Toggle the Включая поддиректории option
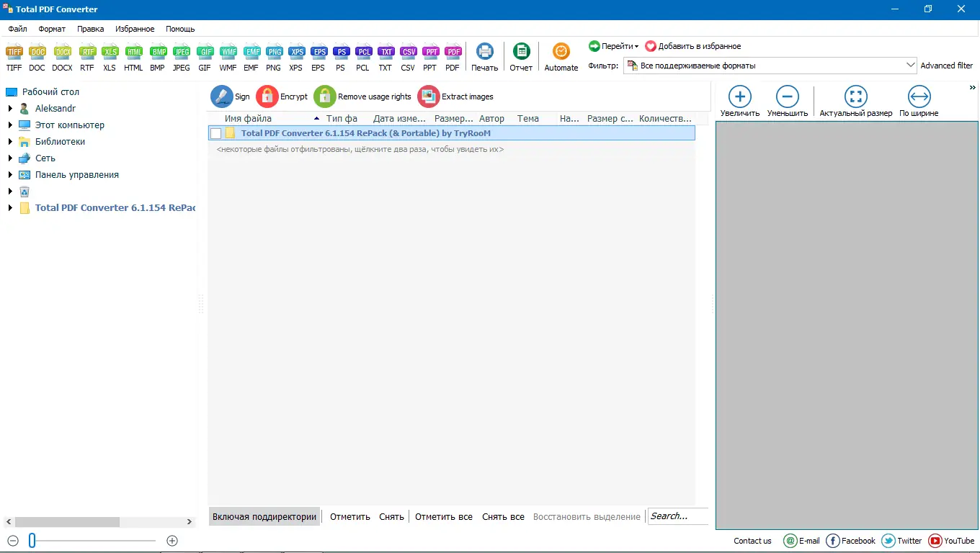Screen dimensions: 980x553 (264, 516)
